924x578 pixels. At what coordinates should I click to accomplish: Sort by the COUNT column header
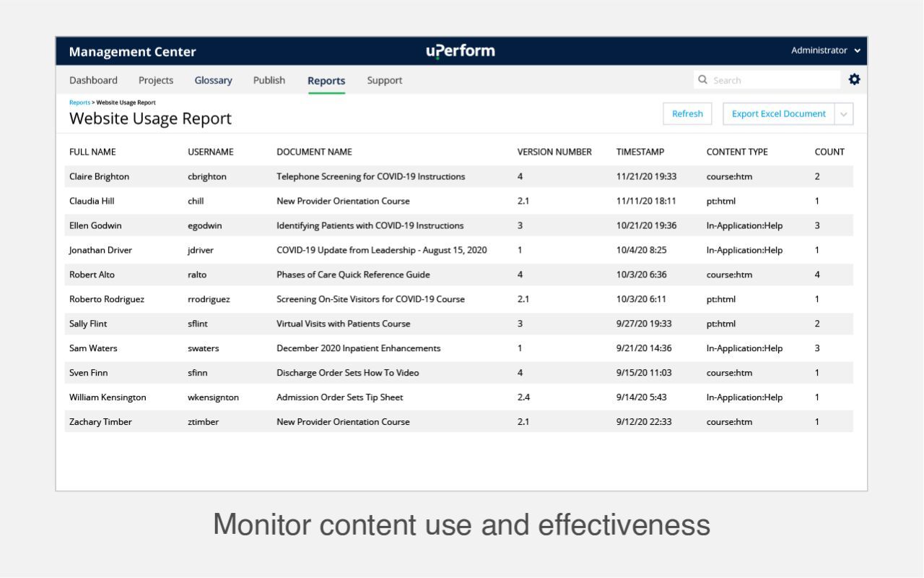pos(829,152)
